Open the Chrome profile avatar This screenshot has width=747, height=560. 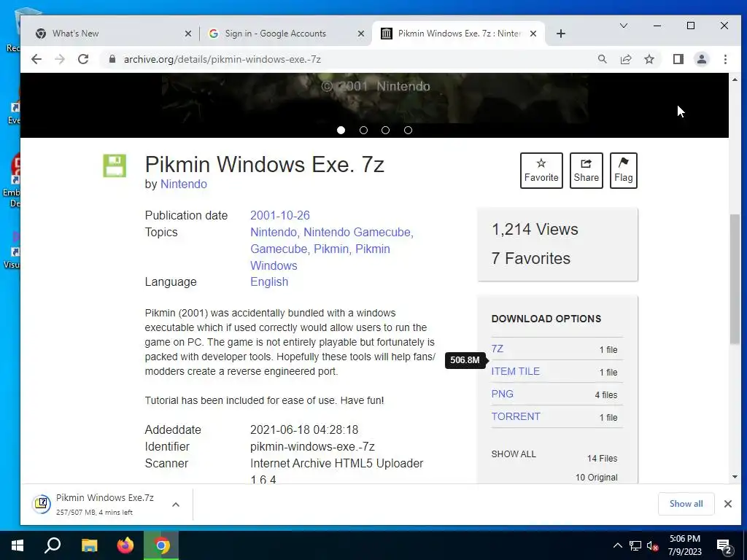tap(701, 59)
